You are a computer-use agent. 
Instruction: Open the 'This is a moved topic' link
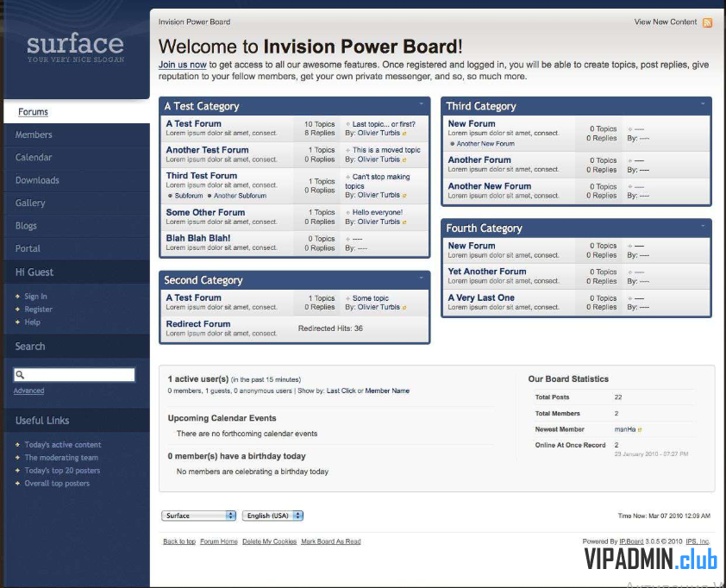pyautogui.click(x=386, y=150)
